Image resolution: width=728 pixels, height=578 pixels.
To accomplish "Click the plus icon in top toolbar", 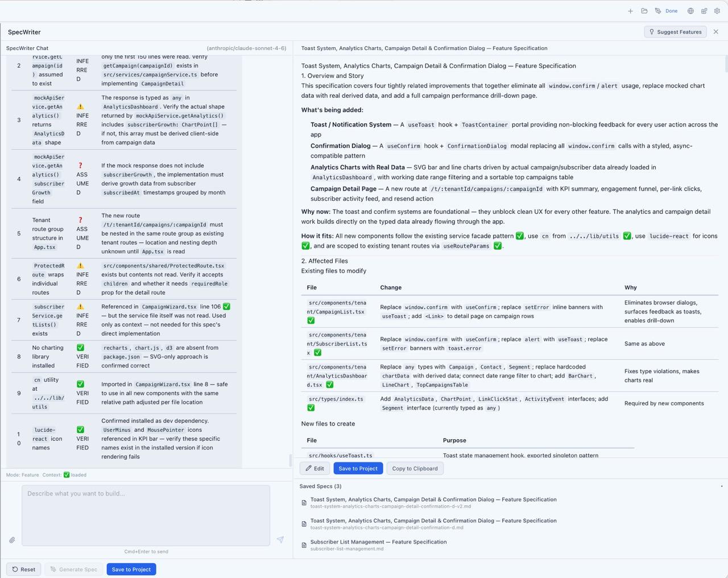I will 630,11.
